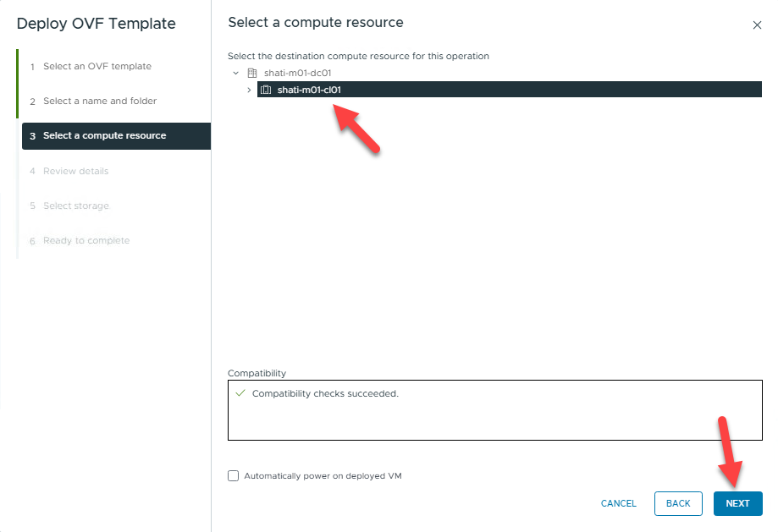This screenshot has height=532, width=778.
Task: Click the datacenter icon beside shati-m01-dc01
Action: [x=251, y=73]
